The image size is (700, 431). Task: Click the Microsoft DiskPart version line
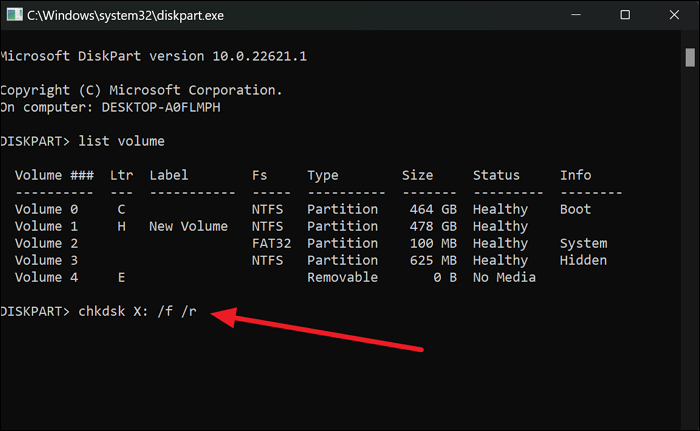(153, 56)
